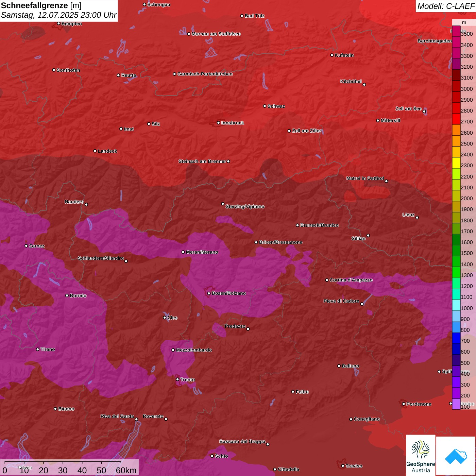
Task: Click the Brixen/Bressanone label
Action: (x=280, y=242)
